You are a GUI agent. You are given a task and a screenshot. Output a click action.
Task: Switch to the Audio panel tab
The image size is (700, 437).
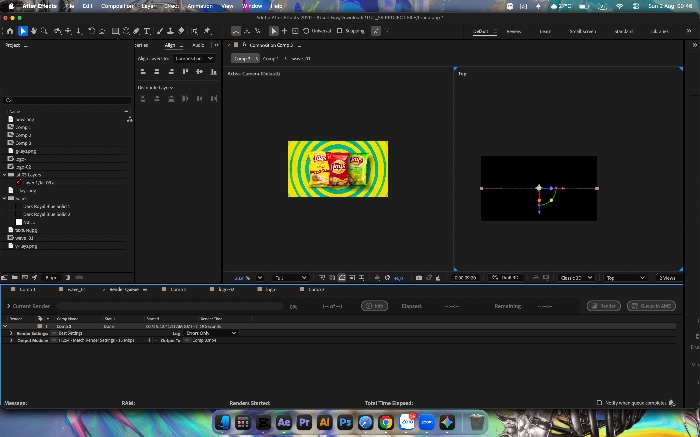point(198,45)
